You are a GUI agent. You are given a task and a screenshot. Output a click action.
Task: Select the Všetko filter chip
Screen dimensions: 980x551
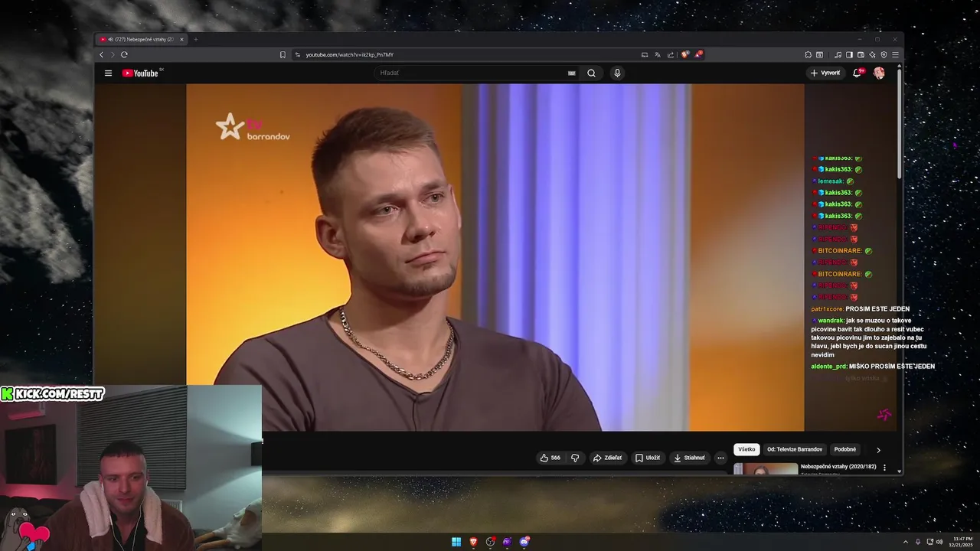pyautogui.click(x=746, y=449)
